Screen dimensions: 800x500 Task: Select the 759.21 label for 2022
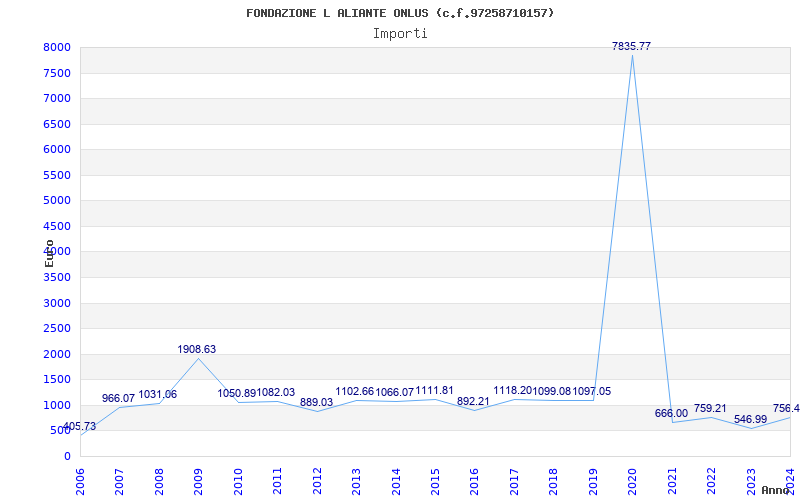(710, 409)
